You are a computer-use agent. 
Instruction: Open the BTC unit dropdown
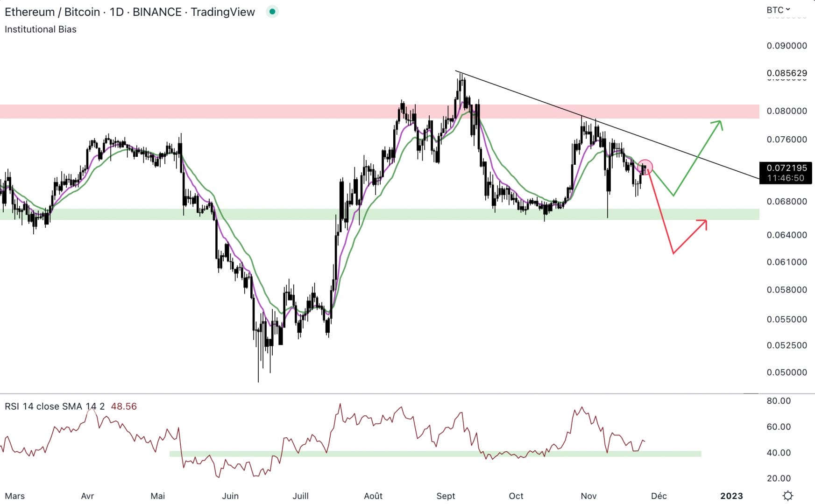(775, 9)
